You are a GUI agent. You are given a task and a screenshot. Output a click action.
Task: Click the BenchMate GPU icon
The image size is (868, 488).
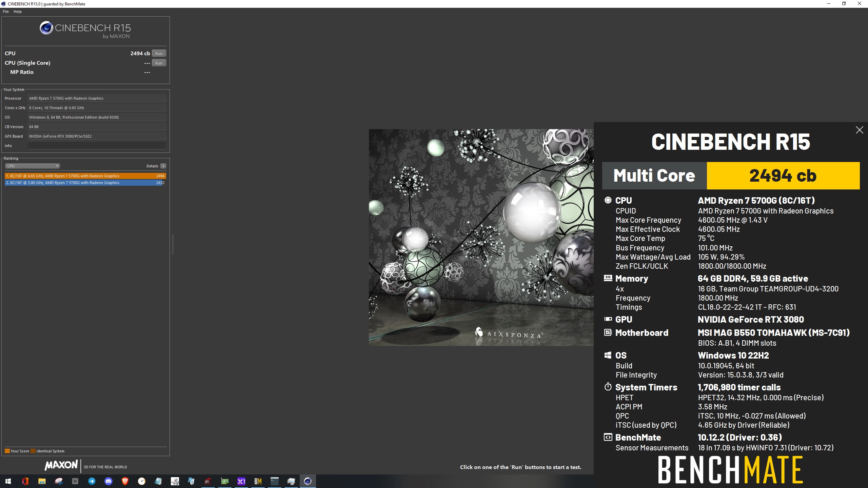[608, 319]
